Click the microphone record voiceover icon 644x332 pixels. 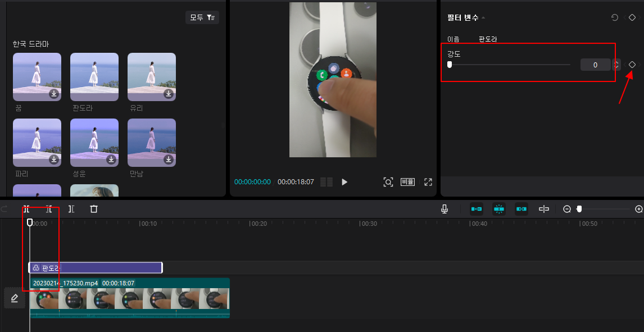pyautogui.click(x=444, y=210)
